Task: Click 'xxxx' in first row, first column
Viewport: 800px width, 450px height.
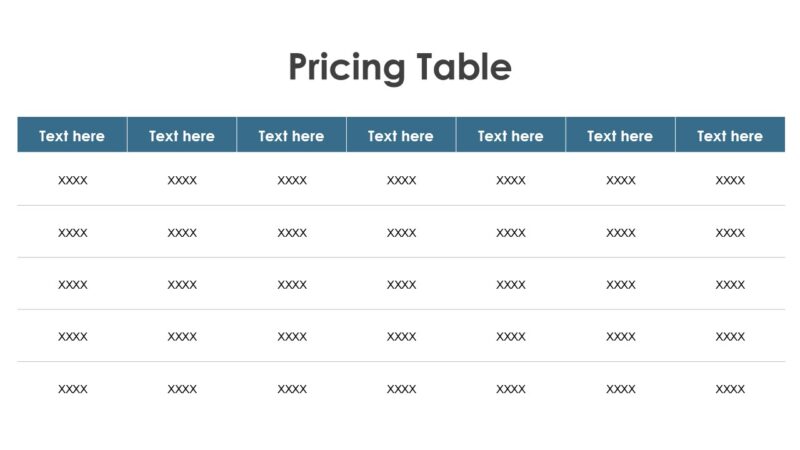Action: pos(73,181)
